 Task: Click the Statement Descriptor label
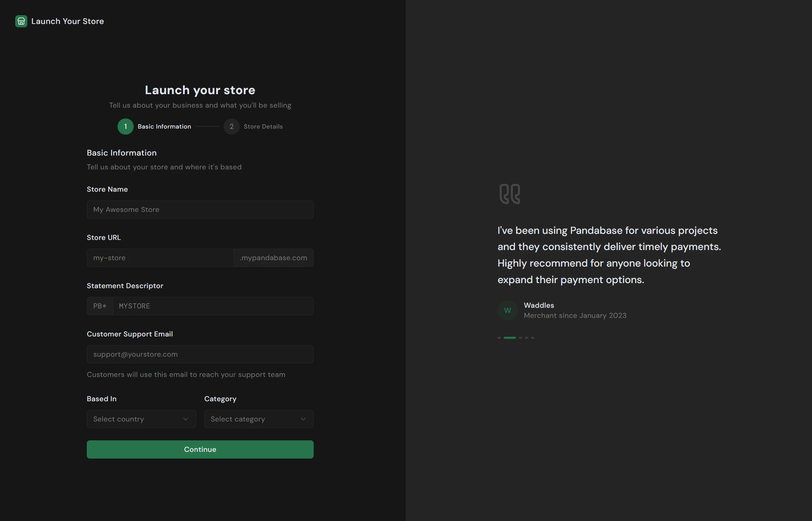[125, 286]
